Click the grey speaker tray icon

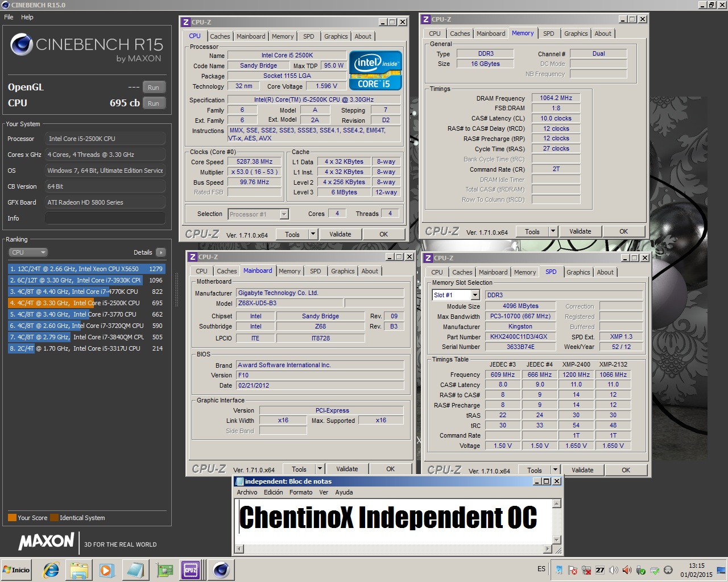(x=614, y=570)
